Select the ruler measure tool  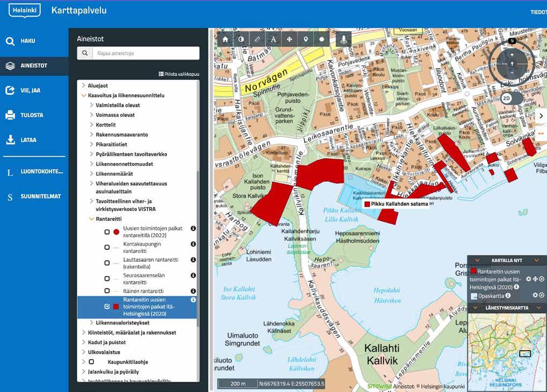257,39
